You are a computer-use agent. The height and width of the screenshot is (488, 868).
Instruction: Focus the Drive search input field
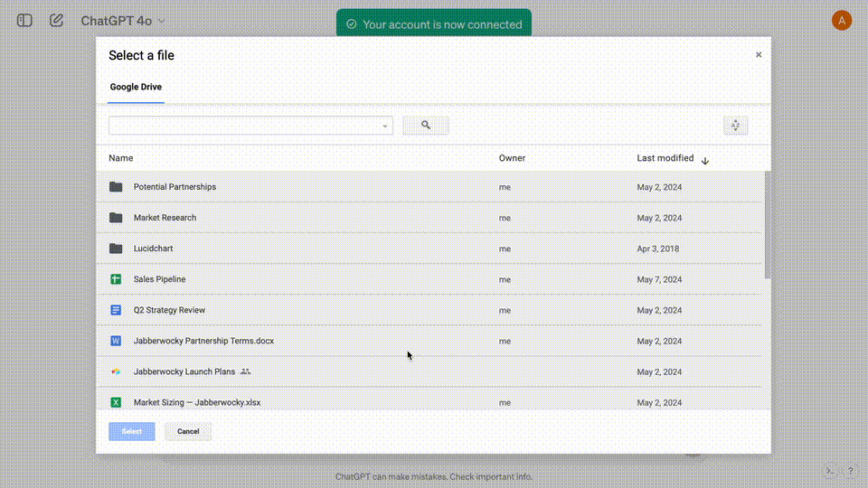click(244, 126)
